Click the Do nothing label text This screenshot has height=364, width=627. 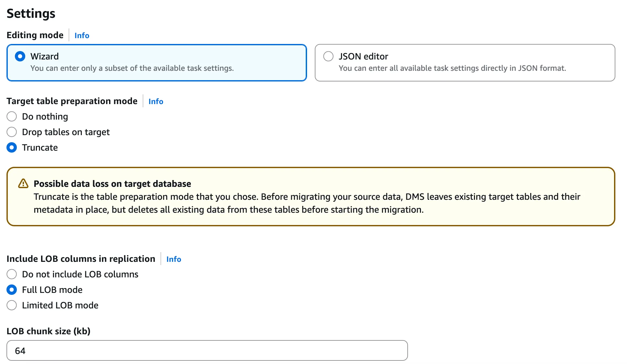[45, 116]
